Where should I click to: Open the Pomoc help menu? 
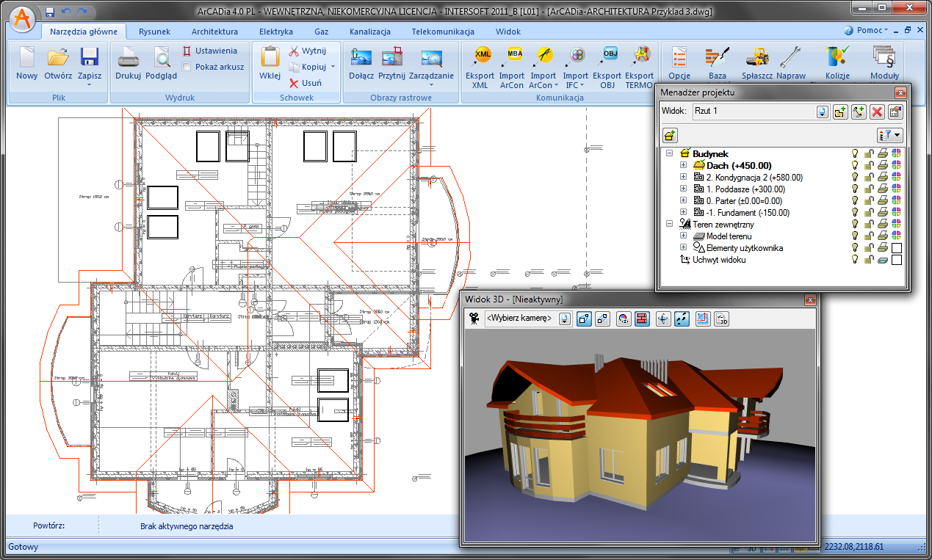866,31
